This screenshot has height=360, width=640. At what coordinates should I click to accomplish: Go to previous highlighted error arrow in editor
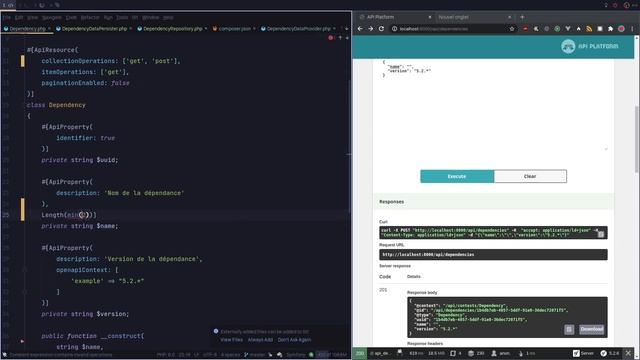[x=340, y=38]
